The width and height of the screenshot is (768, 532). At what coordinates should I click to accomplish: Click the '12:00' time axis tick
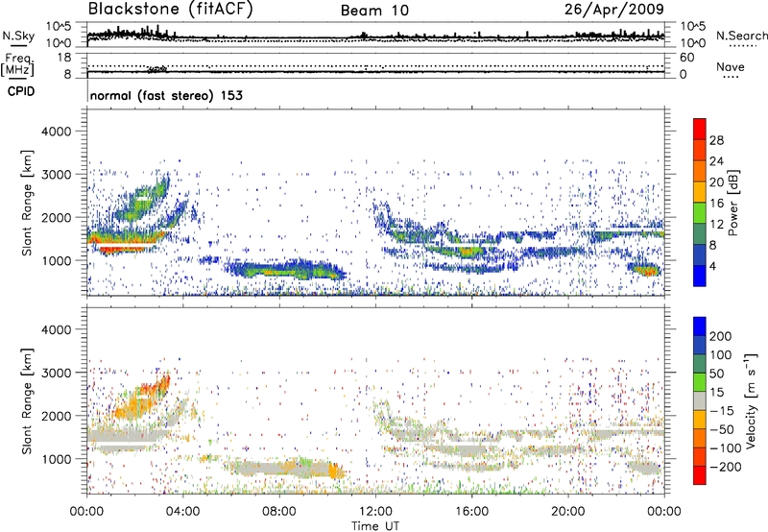(x=375, y=512)
